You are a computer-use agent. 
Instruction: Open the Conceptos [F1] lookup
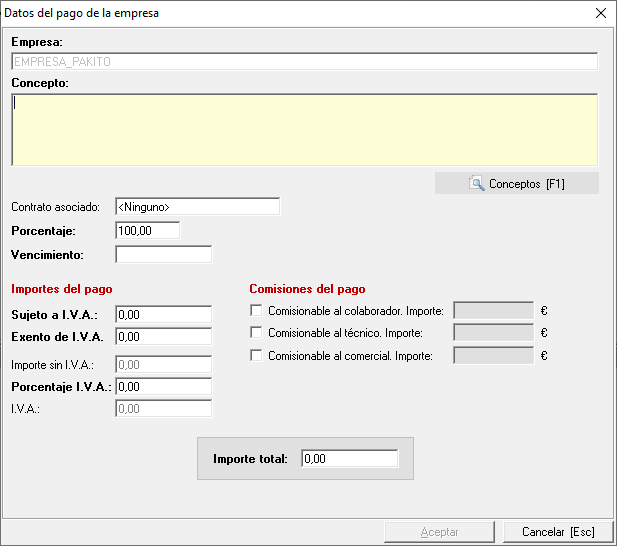[516, 184]
